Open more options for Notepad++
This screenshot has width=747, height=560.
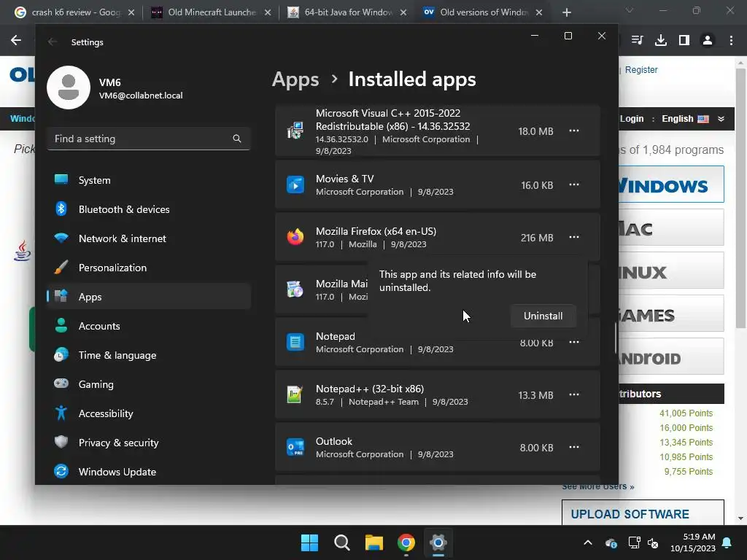[574, 394]
